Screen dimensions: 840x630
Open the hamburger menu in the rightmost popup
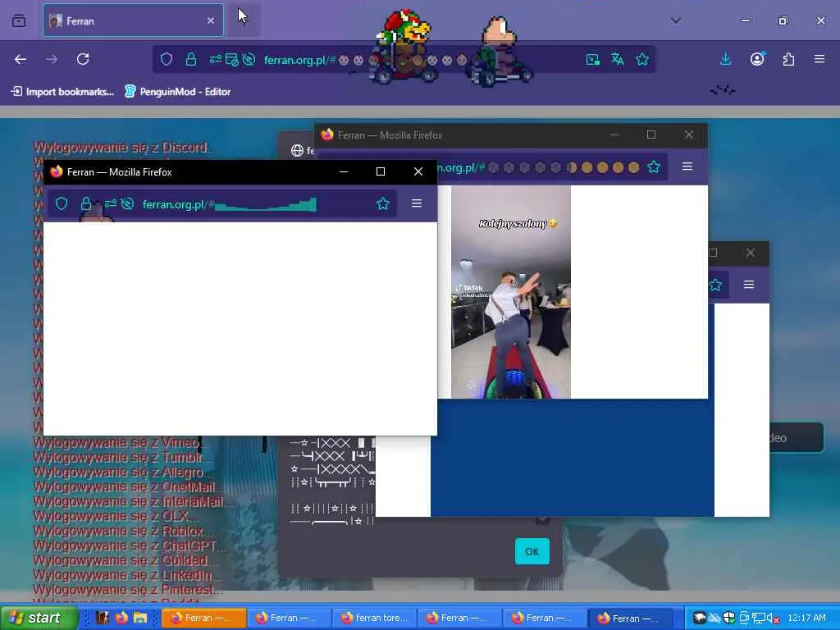tap(748, 285)
